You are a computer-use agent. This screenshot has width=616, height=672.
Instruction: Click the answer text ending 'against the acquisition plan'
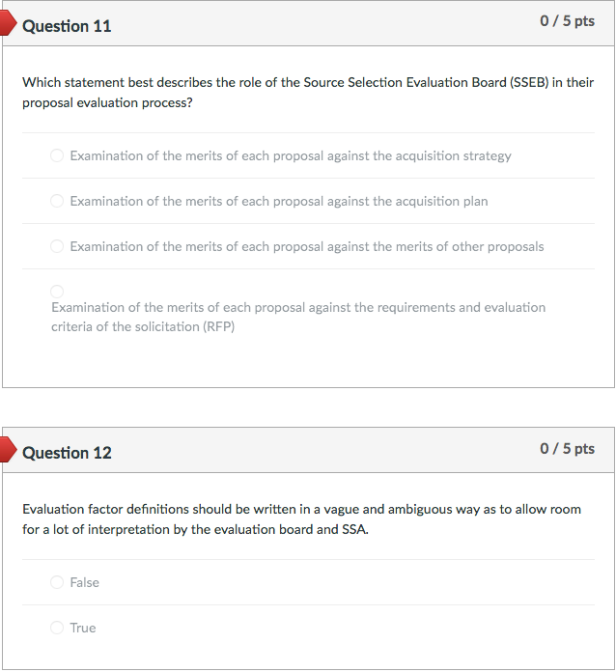tap(279, 201)
